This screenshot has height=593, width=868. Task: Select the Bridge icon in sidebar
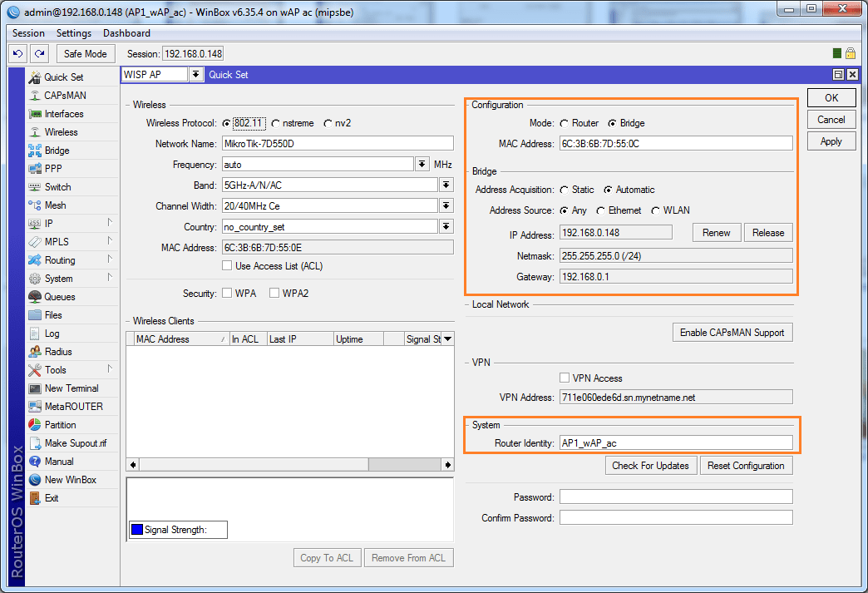35,151
